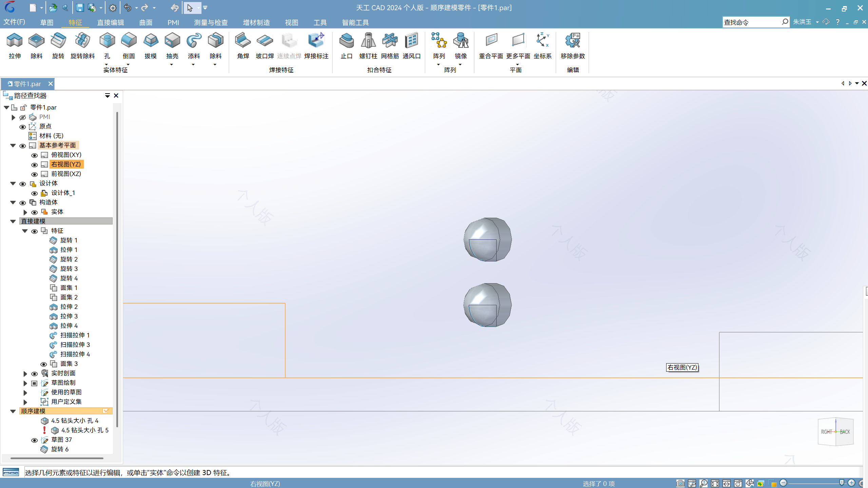Click into the 查找命令 search field
The width and height of the screenshot is (868, 488).
coord(752,22)
